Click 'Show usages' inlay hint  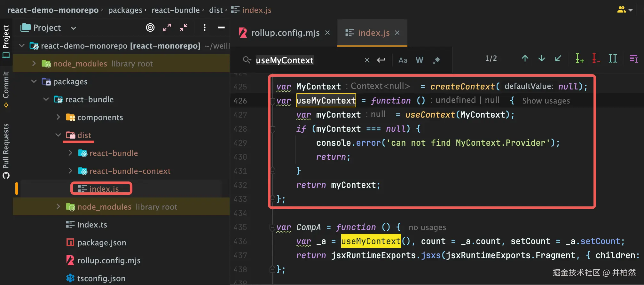click(546, 101)
